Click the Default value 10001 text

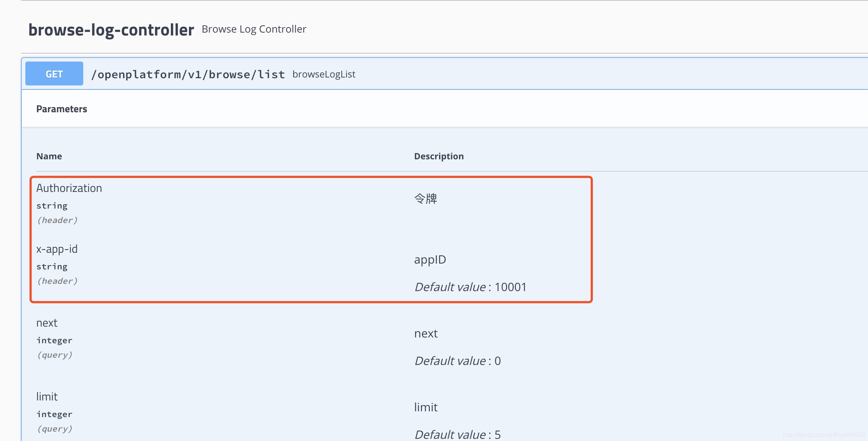click(x=471, y=287)
